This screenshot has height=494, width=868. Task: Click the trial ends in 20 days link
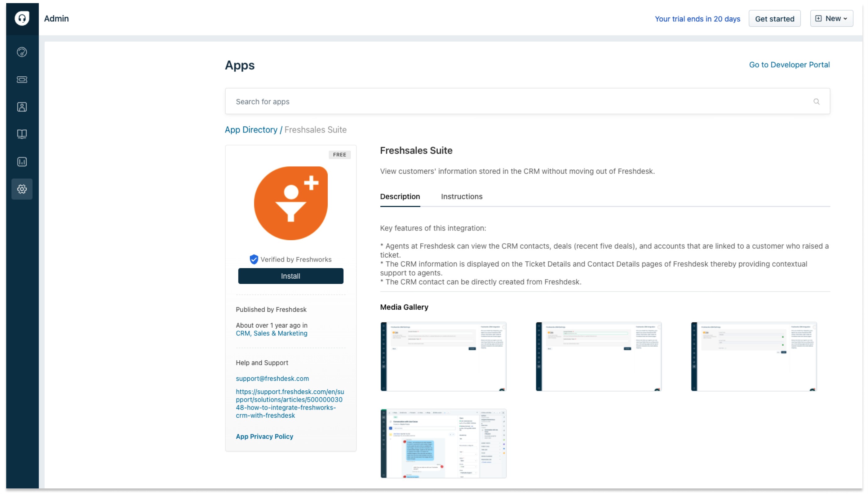tap(697, 19)
